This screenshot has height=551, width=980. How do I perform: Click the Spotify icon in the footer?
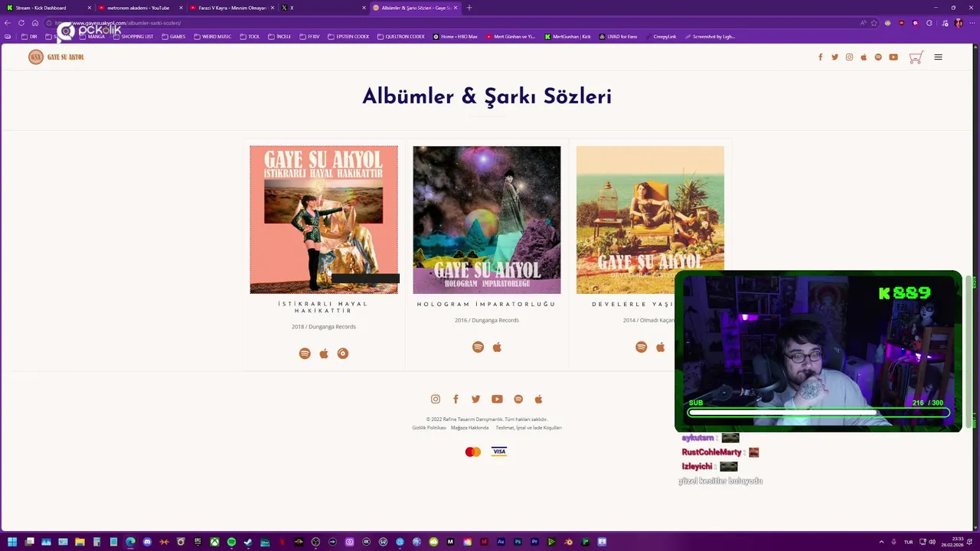coord(518,399)
